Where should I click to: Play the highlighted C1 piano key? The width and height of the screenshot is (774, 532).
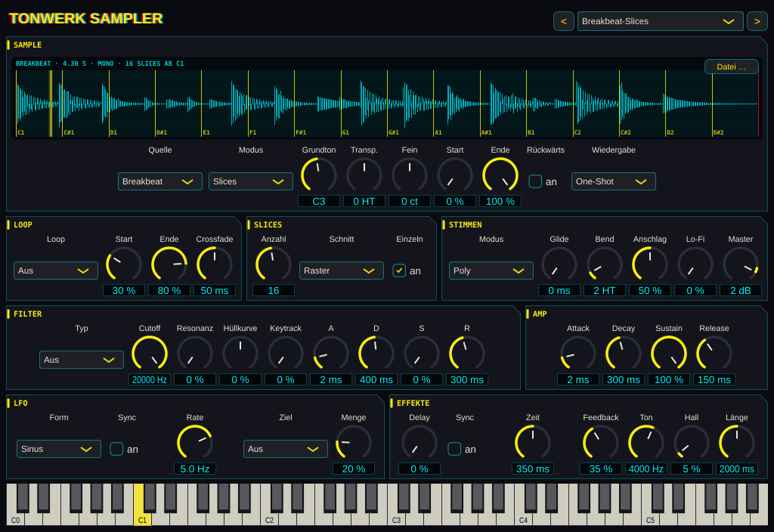click(x=143, y=517)
